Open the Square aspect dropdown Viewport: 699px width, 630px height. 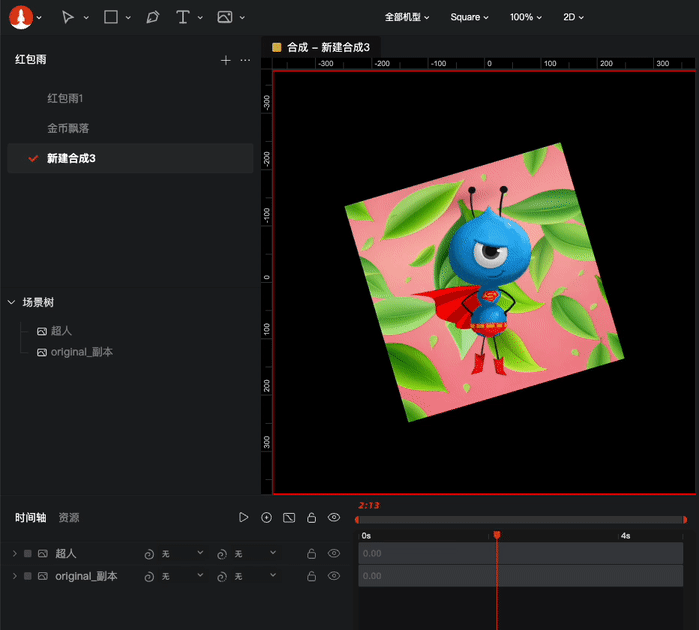[469, 17]
